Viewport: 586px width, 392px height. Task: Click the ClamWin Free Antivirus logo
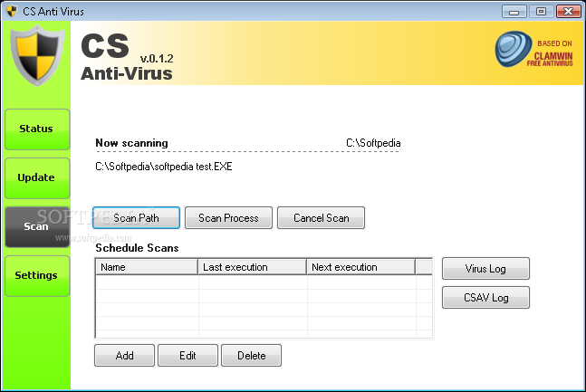(x=533, y=49)
